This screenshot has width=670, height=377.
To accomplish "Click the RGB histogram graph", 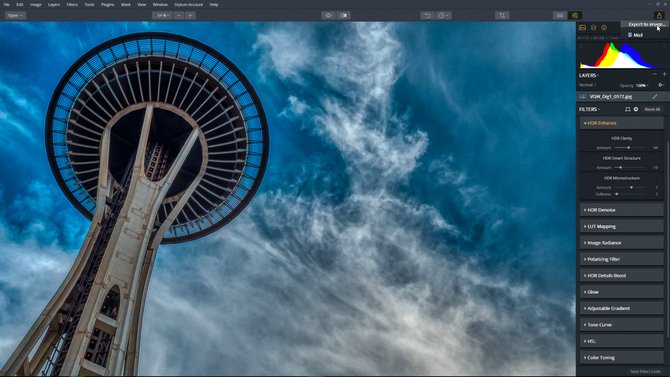I will click(622, 55).
